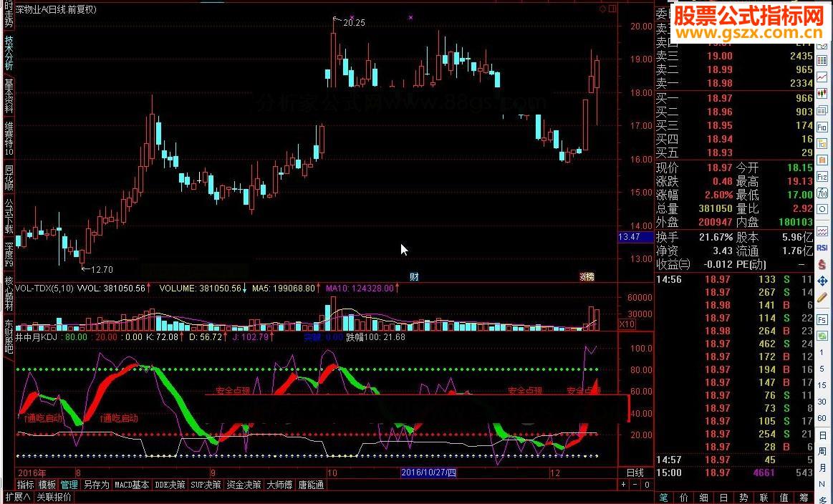Switch to 资金决策 template

coord(244,485)
